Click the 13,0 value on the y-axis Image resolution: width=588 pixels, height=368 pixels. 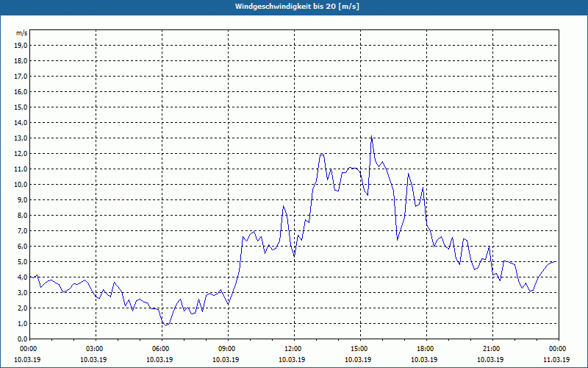point(21,138)
